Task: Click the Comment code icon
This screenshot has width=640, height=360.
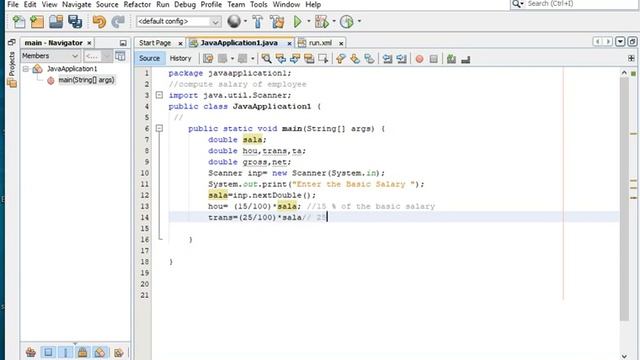Action: pos(451,59)
